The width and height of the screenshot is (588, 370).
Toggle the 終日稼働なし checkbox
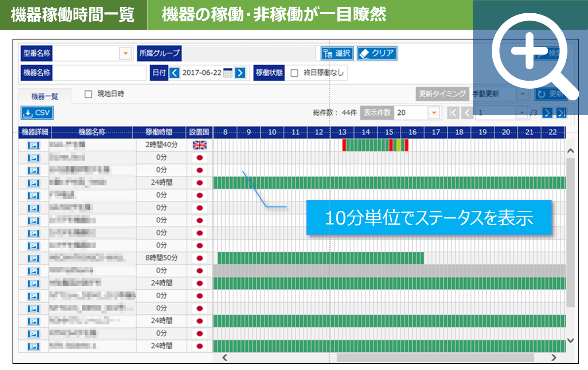295,73
